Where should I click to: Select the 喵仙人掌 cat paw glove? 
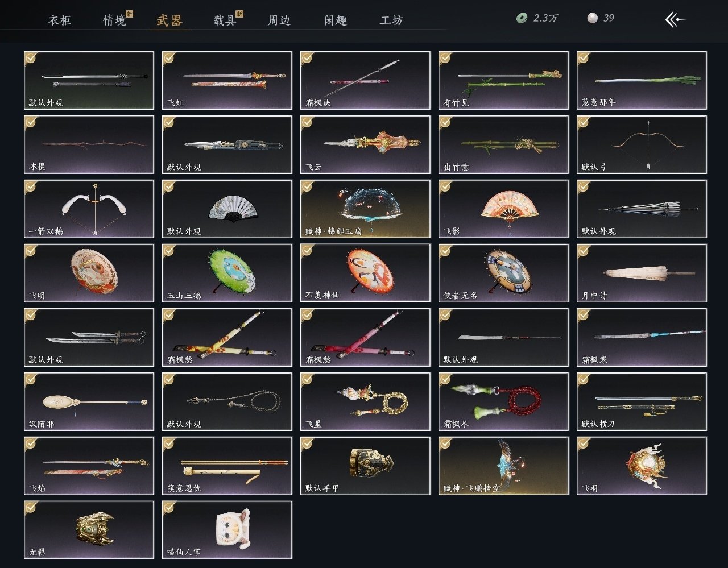coord(227,529)
